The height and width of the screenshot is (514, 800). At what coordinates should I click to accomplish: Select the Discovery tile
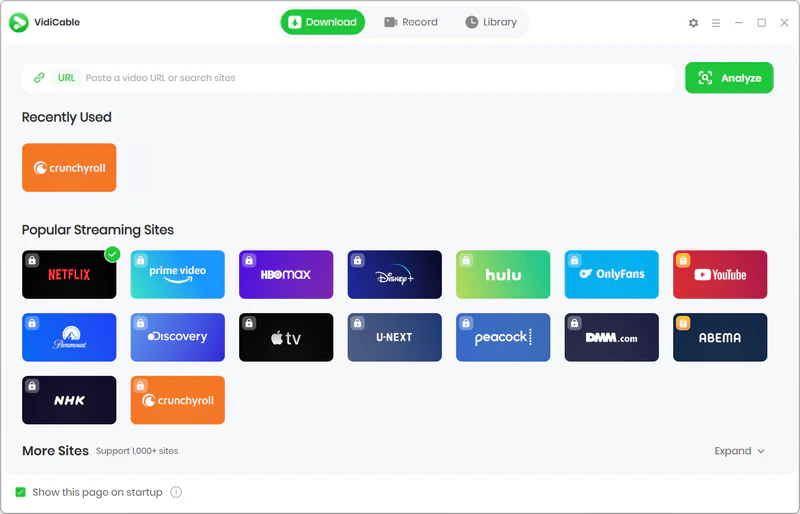(x=178, y=337)
